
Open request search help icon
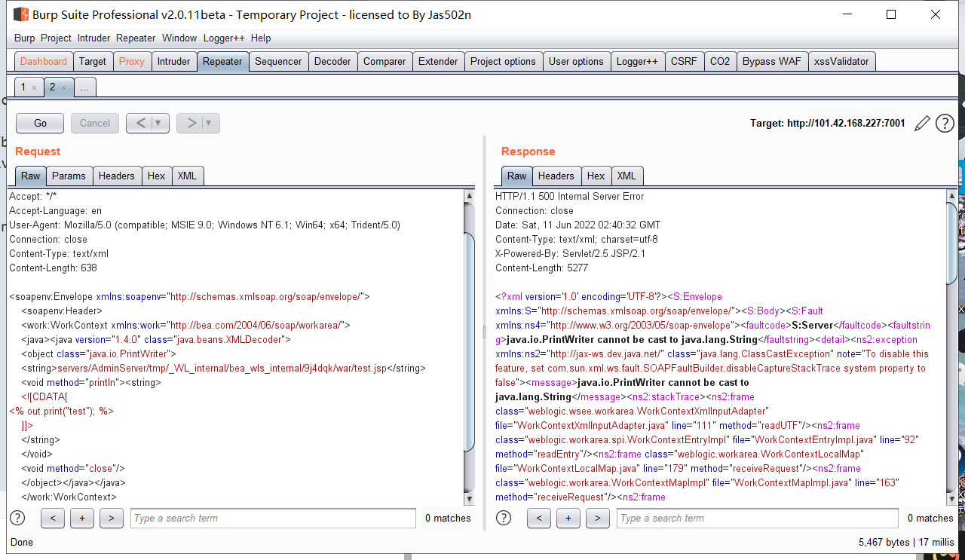pos(17,518)
